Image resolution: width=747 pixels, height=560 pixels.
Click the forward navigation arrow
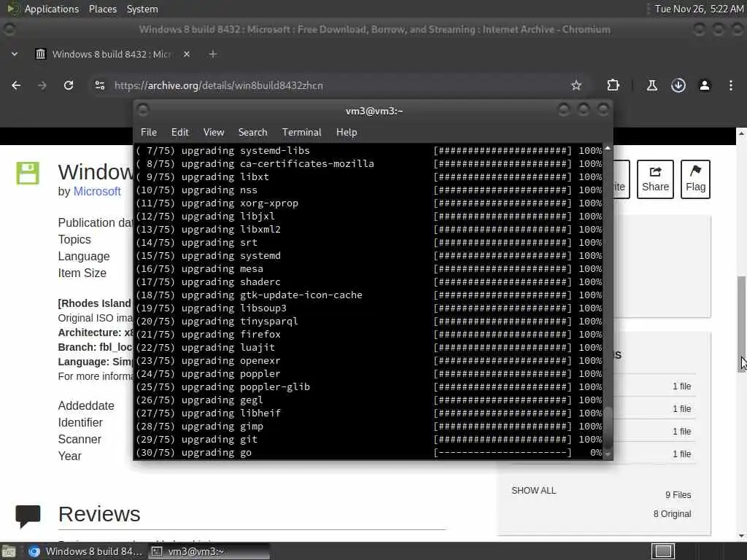(42, 85)
